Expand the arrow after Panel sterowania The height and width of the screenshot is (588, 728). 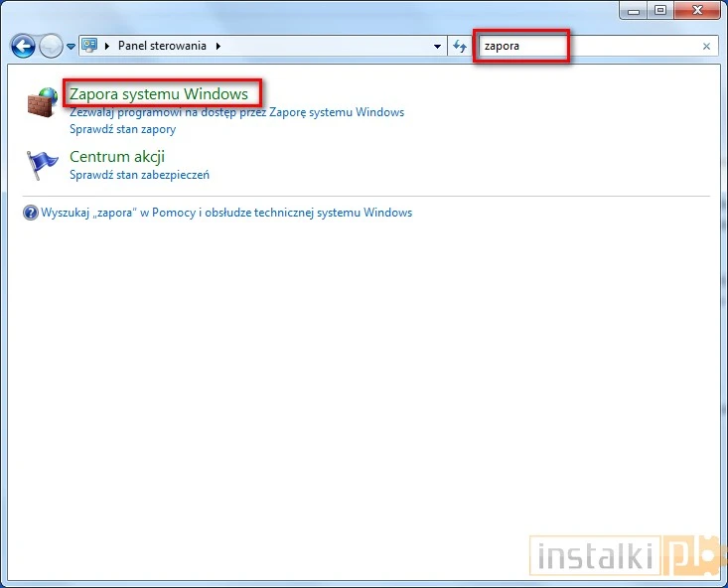click(218, 46)
